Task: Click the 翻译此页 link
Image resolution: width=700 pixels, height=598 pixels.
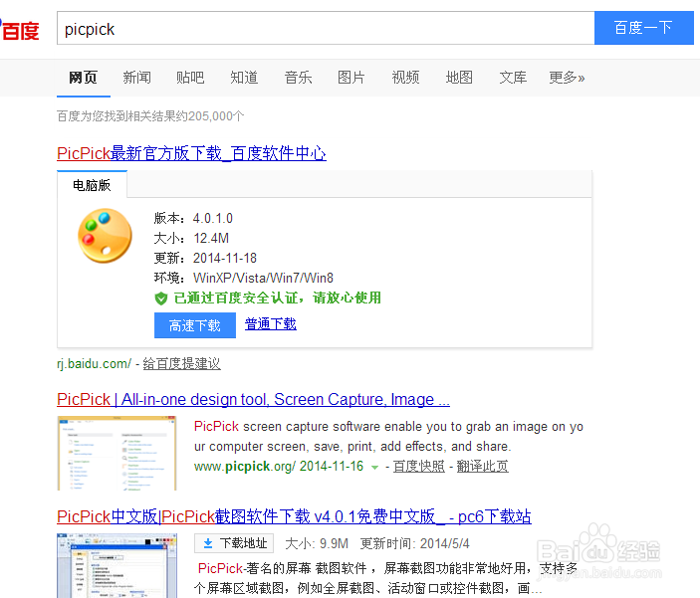Action: [482, 467]
